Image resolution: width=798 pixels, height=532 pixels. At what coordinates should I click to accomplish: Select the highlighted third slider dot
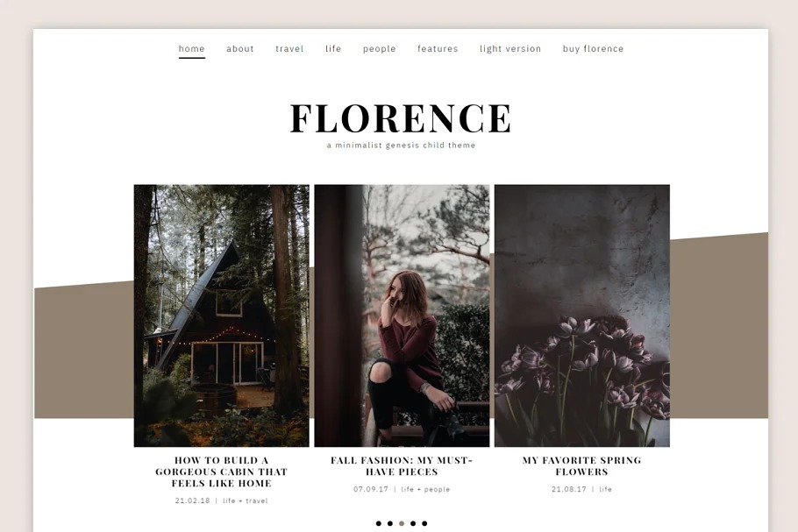pyautogui.click(x=402, y=523)
